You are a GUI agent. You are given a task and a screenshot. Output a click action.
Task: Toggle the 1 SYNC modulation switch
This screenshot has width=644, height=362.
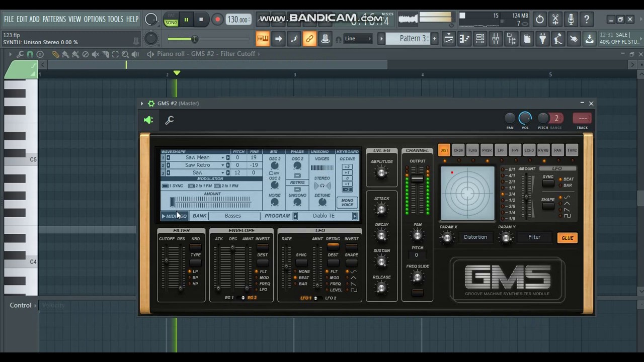point(165,186)
